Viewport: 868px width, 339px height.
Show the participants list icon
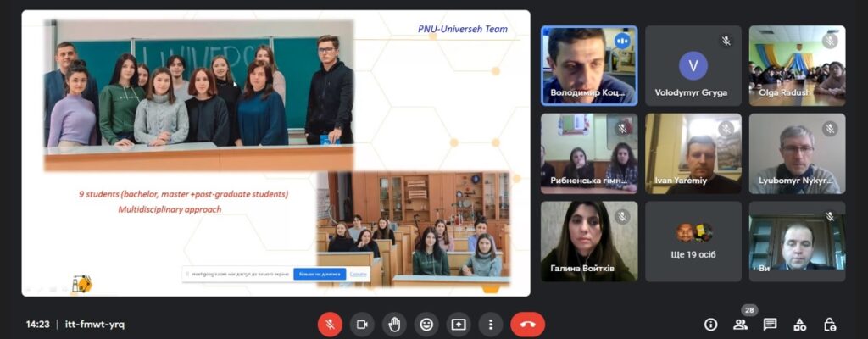pos(740,325)
